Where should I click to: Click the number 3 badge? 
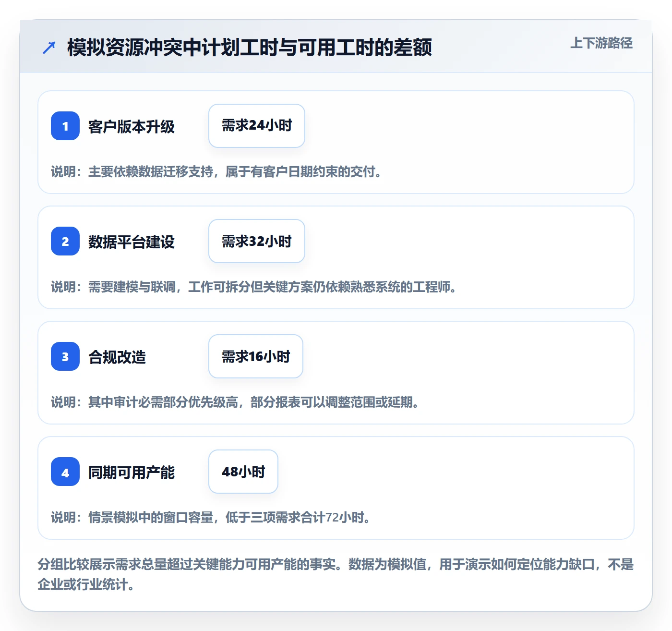point(65,356)
